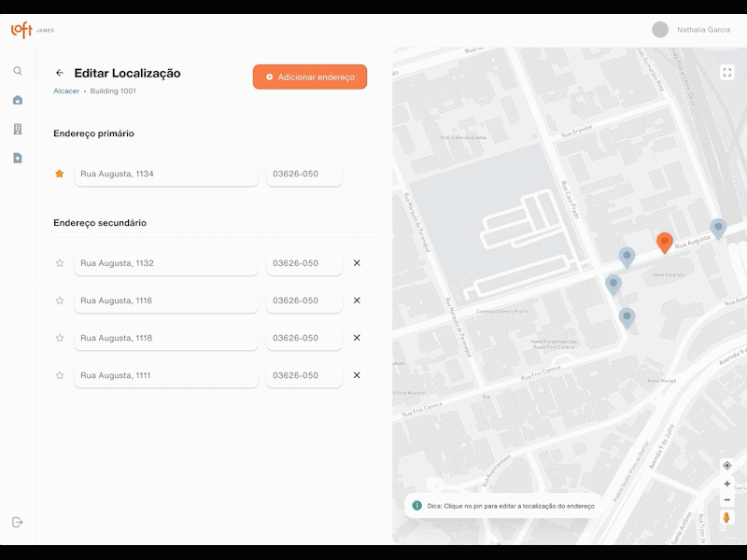Click the search icon in left sidebar
Viewport: 747px width, 560px height.
coord(18,71)
